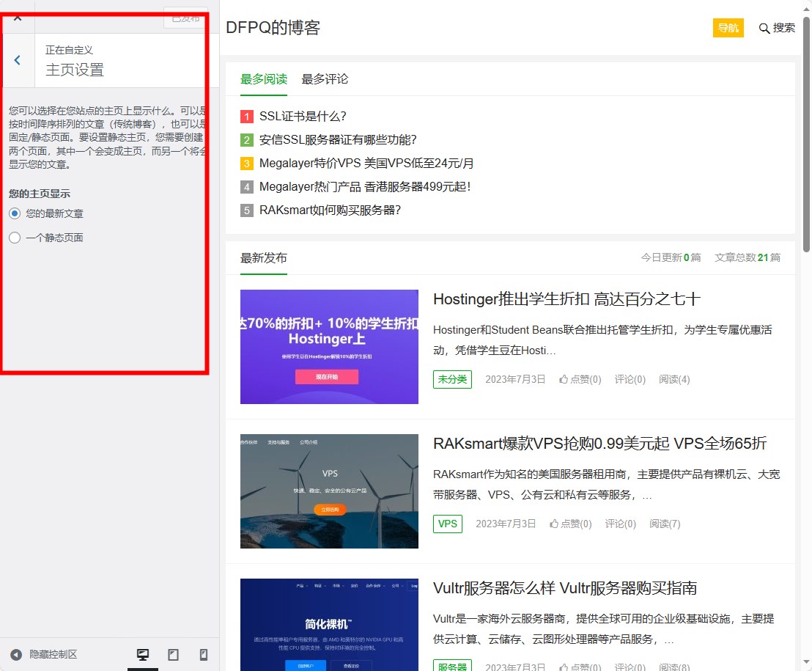Select the "您的最新文章" radio option
The width and height of the screenshot is (812, 671).
[15, 214]
